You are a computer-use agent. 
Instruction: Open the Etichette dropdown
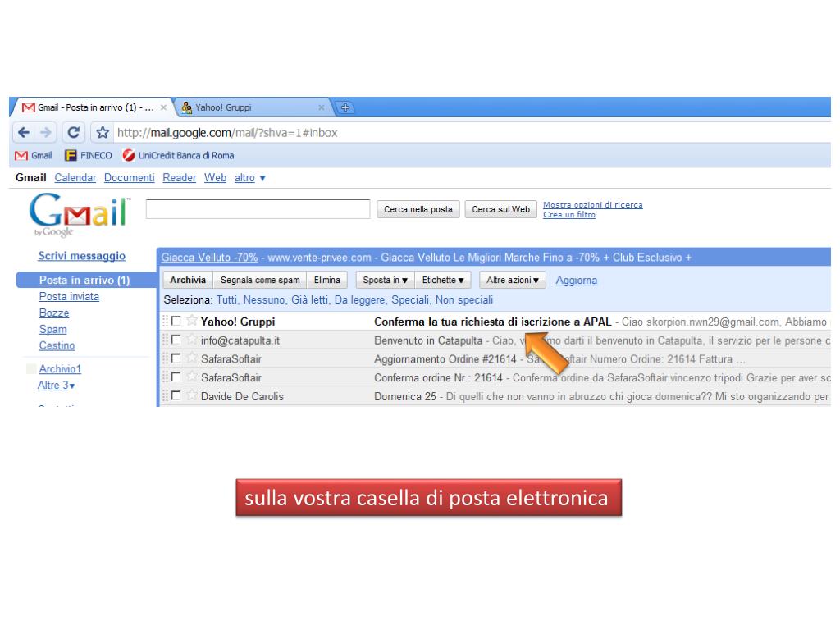click(442, 281)
